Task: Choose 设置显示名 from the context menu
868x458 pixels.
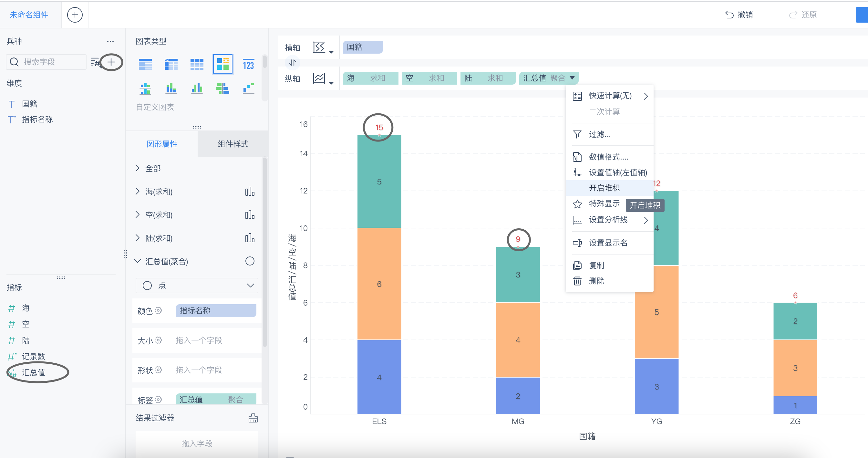Action: click(x=609, y=243)
